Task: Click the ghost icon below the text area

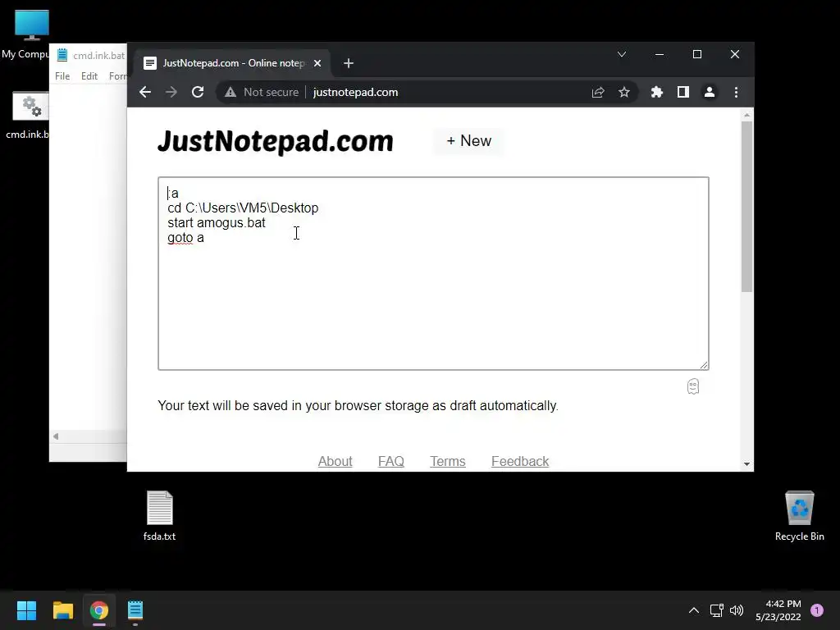Action: [x=693, y=386]
